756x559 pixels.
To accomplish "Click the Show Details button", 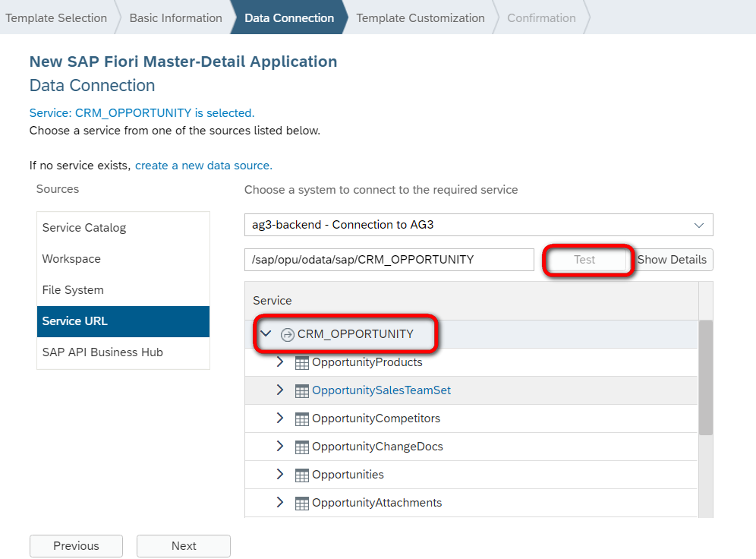I will point(672,260).
